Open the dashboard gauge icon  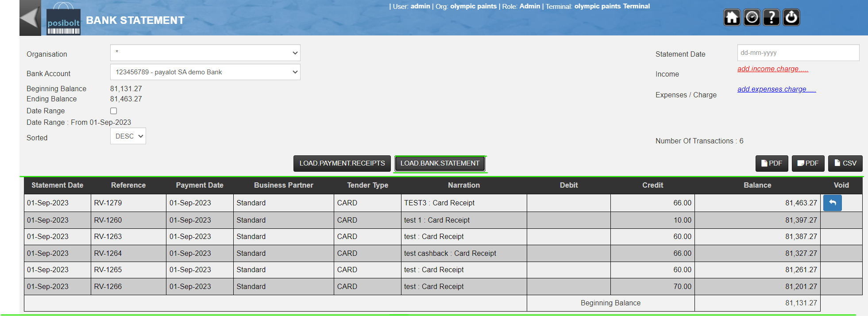click(x=752, y=18)
